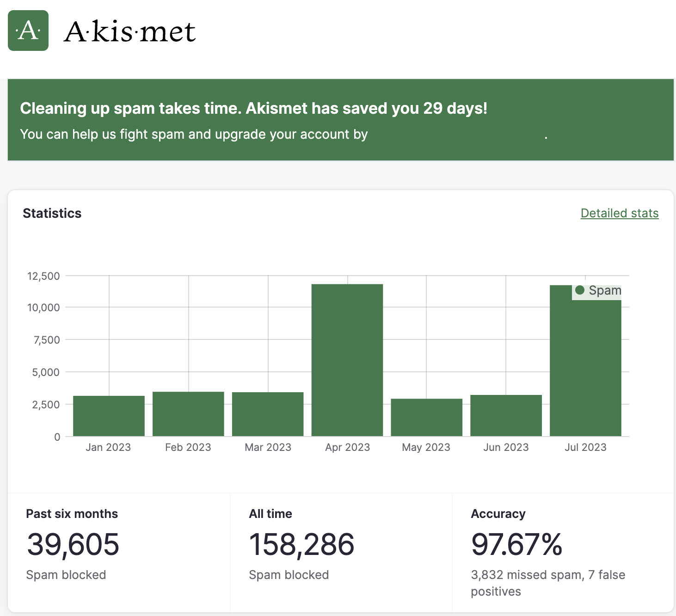
Task: Click the 97.67% accuracy value
Action: point(516,544)
